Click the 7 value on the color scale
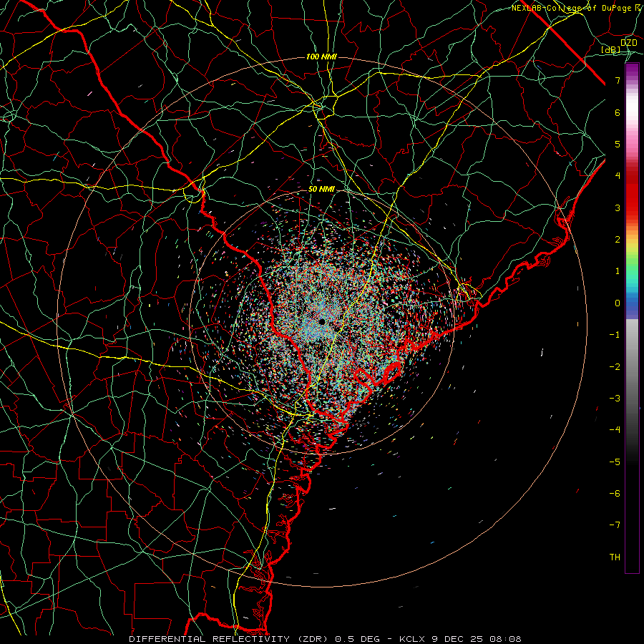Screen dimensions: 644x644 618,80
